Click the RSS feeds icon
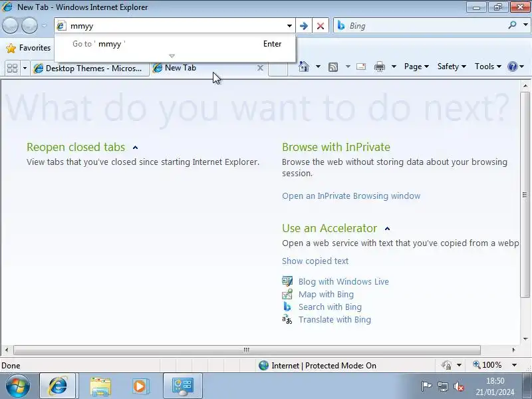Screen dimensions: 532x399 click(x=333, y=67)
